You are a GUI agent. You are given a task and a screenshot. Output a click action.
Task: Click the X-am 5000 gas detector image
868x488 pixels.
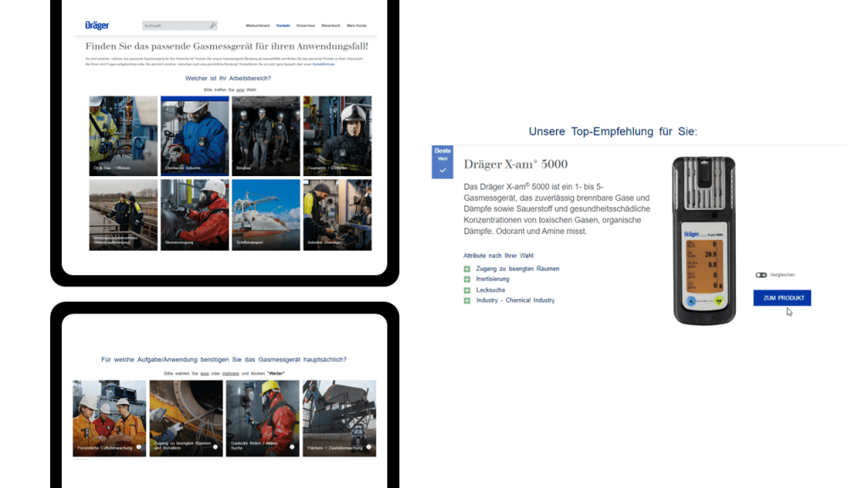coord(704,241)
